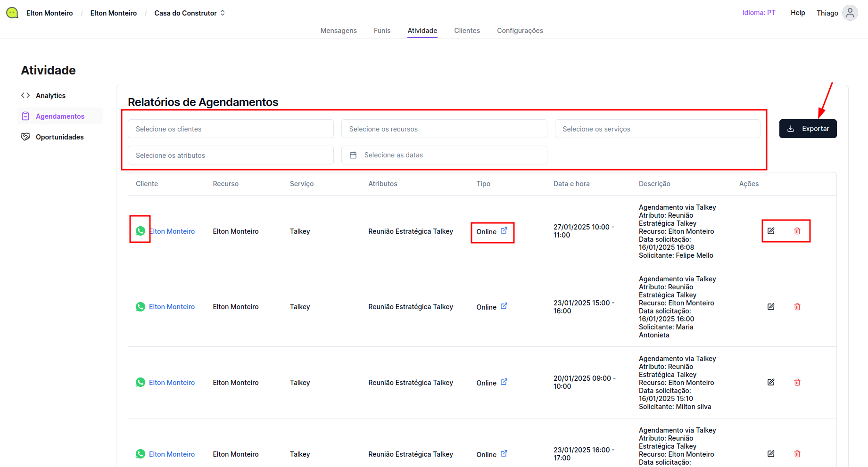Click WhatsApp icon in the 20/01/2025 row

coord(141,382)
